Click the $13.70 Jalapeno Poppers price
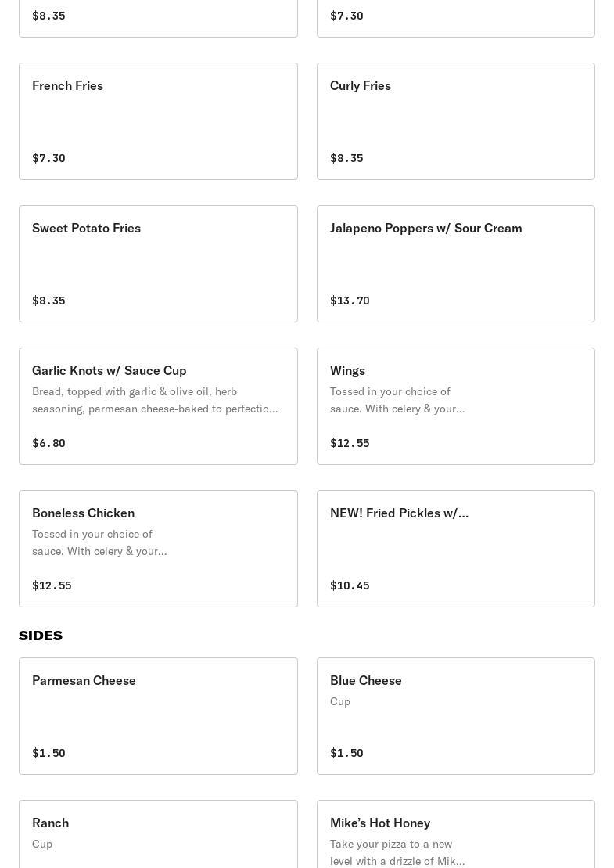Image resolution: width=614 pixels, height=868 pixels. [x=350, y=301]
